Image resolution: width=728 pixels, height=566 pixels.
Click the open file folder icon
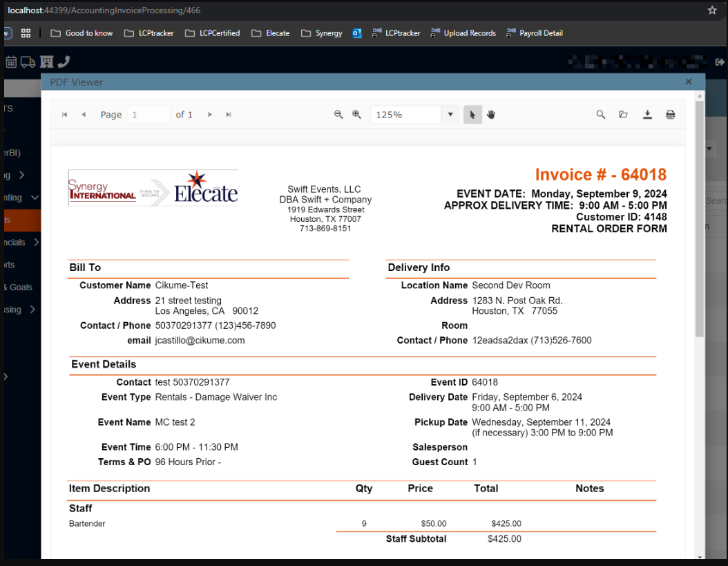point(624,115)
